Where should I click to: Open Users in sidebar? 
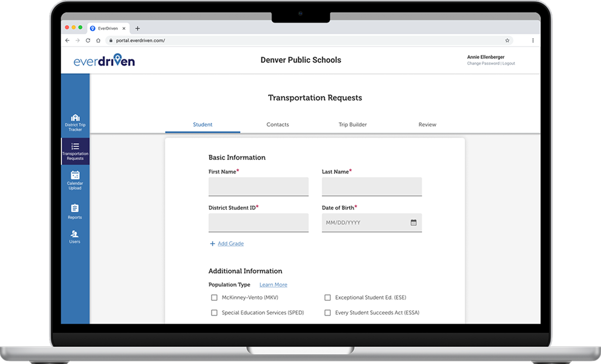75,237
